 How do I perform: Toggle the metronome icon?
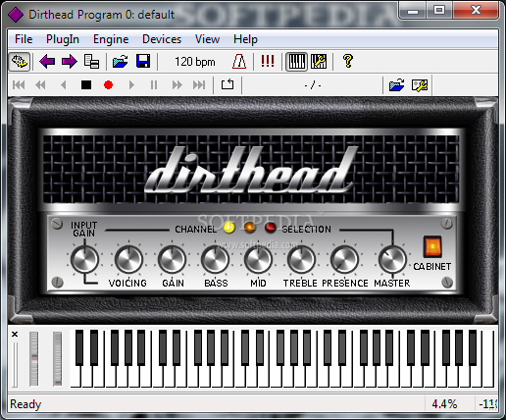(239, 62)
